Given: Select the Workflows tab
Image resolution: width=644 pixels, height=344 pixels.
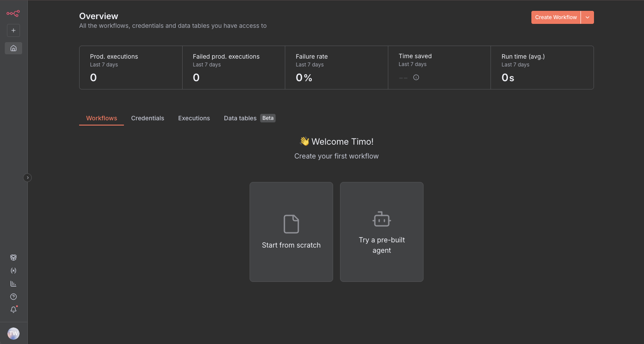Looking at the screenshot, I should (x=101, y=118).
